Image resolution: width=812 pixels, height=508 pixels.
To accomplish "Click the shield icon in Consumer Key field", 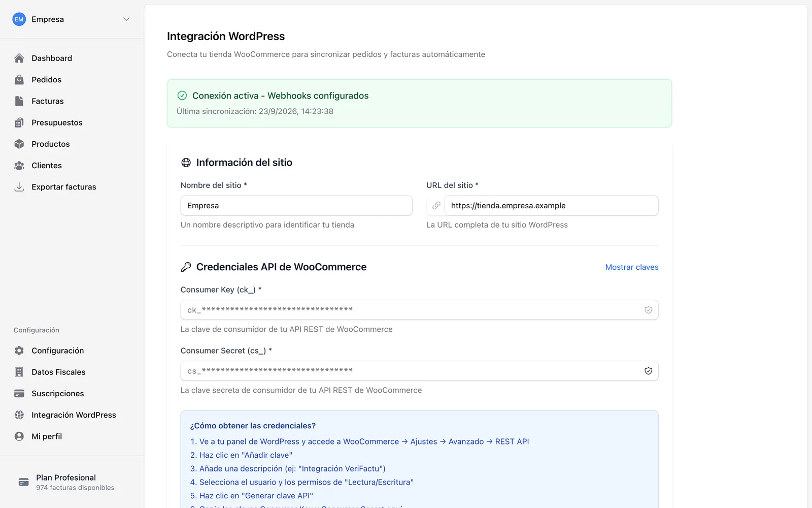I will [648, 310].
